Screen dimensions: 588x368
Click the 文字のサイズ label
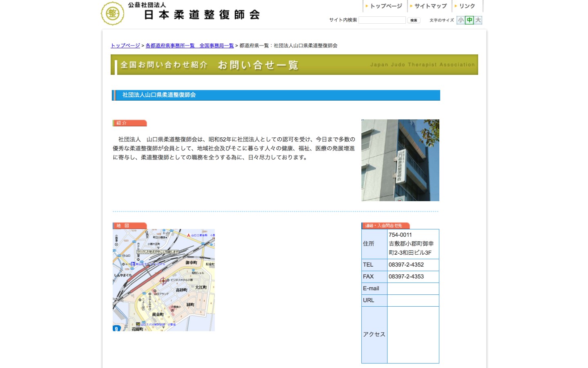(x=442, y=20)
